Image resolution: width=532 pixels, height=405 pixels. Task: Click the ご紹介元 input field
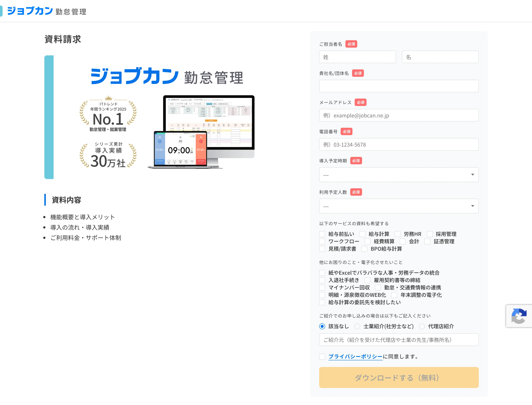[x=399, y=340]
